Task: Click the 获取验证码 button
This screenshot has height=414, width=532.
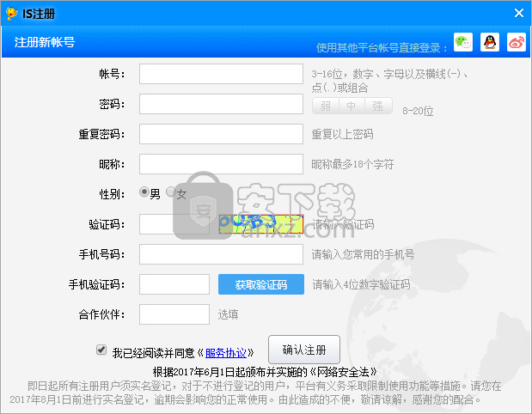Action: [261, 284]
